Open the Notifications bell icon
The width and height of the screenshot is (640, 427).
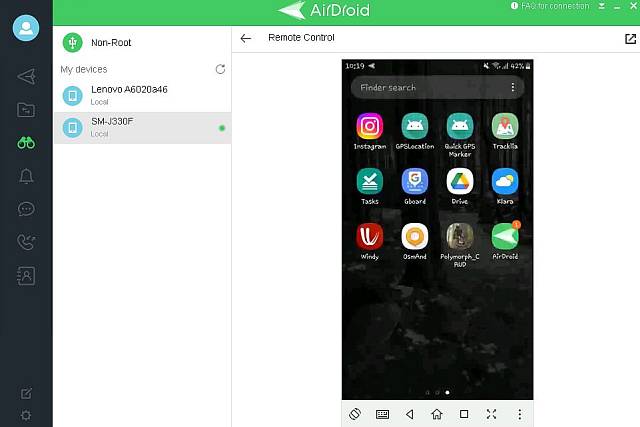point(26,176)
